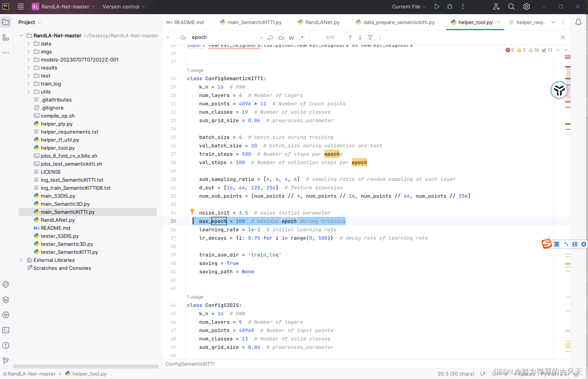Open Search Everywhere with the magnifier icon
Image resolution: width=588 pixels, height=379 pixels.
point(511,6)
